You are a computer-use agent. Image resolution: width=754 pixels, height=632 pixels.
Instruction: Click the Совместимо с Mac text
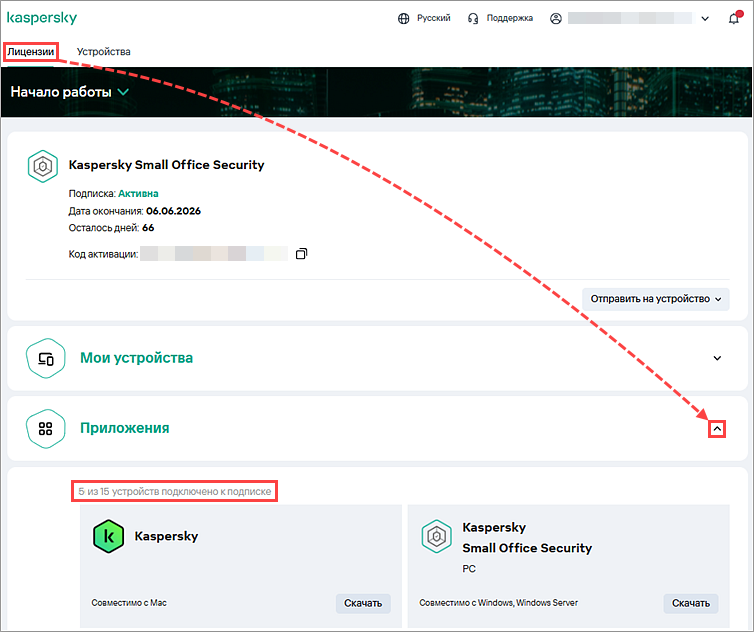[129, 603]
